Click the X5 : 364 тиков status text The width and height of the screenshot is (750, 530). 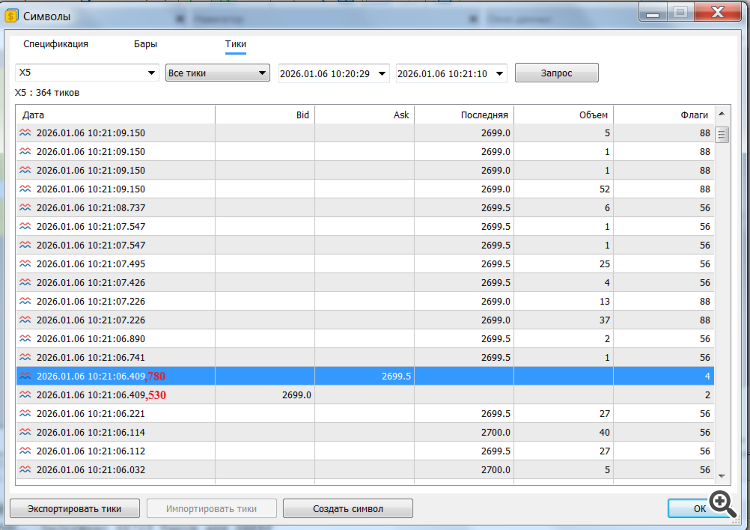[x=47, y=93]
